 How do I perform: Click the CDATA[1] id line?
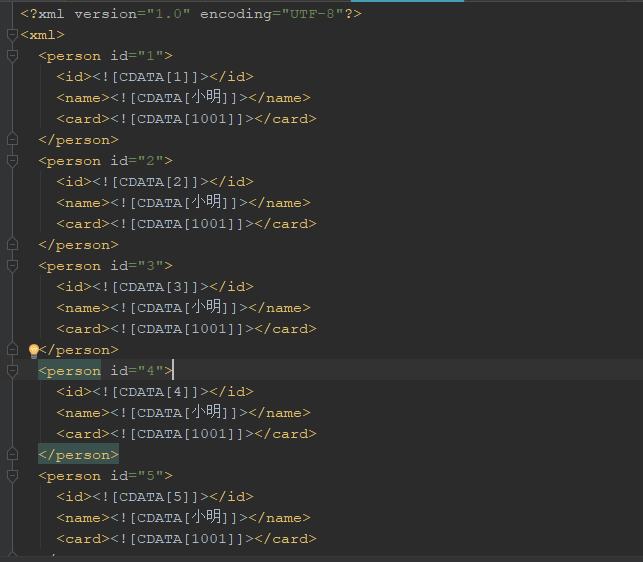[x=155, y=77]
